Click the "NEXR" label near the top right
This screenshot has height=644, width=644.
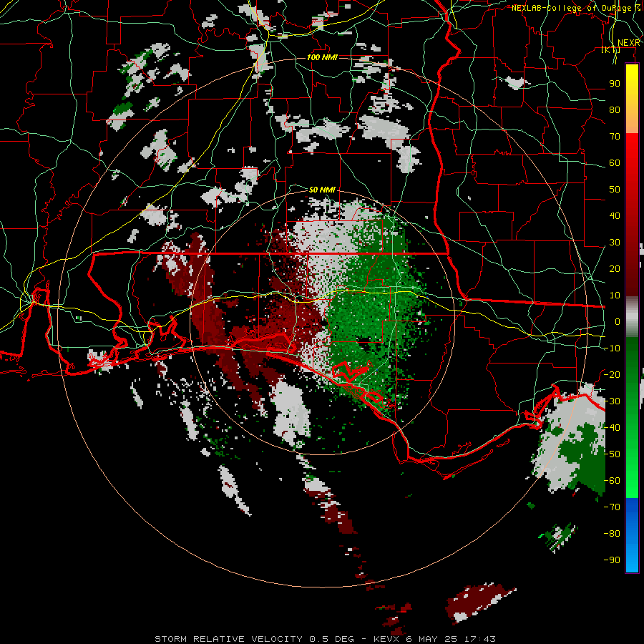coord(629,43)
